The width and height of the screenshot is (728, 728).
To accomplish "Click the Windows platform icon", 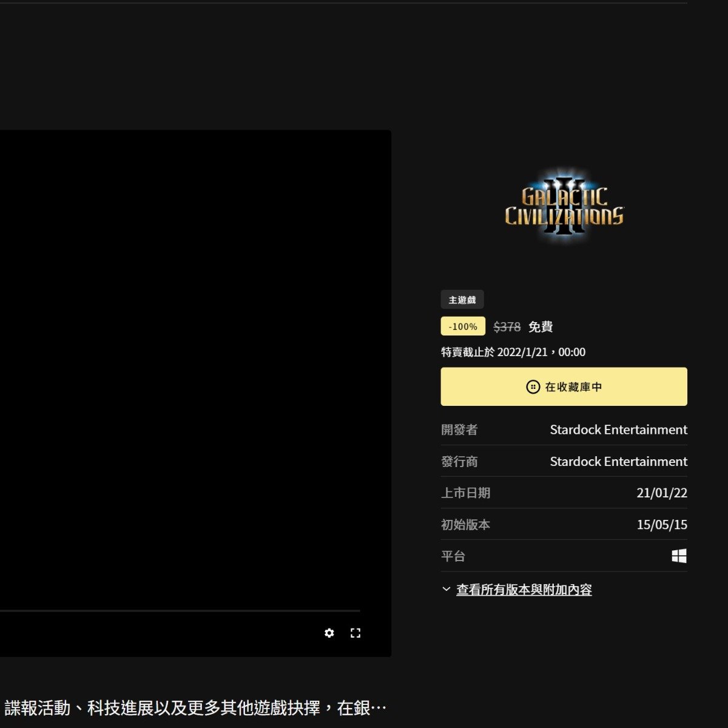I will (x=679, y=556).
